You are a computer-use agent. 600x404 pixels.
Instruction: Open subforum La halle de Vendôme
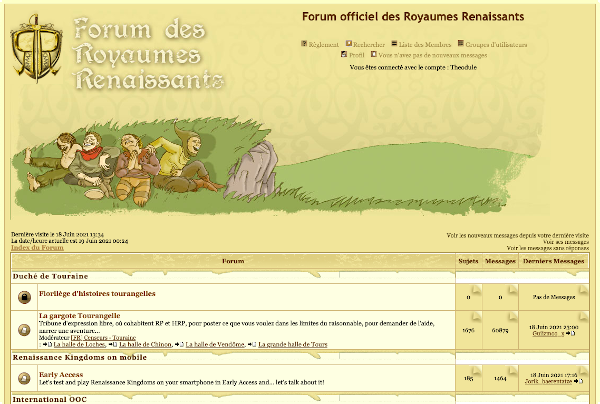[x=215, y=344]
